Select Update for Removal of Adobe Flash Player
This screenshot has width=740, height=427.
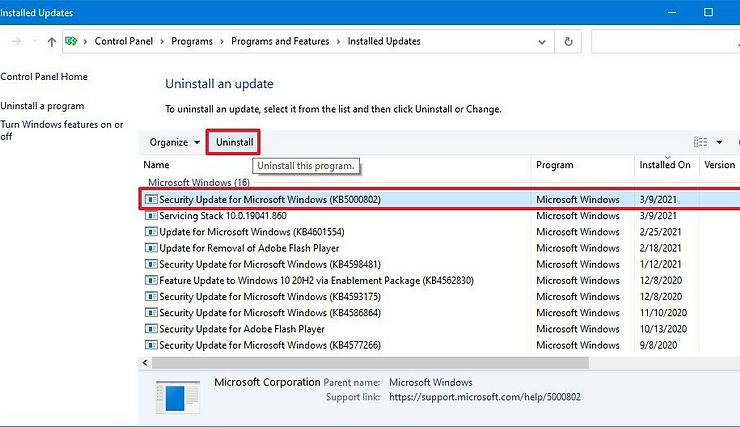click(440, 248)
